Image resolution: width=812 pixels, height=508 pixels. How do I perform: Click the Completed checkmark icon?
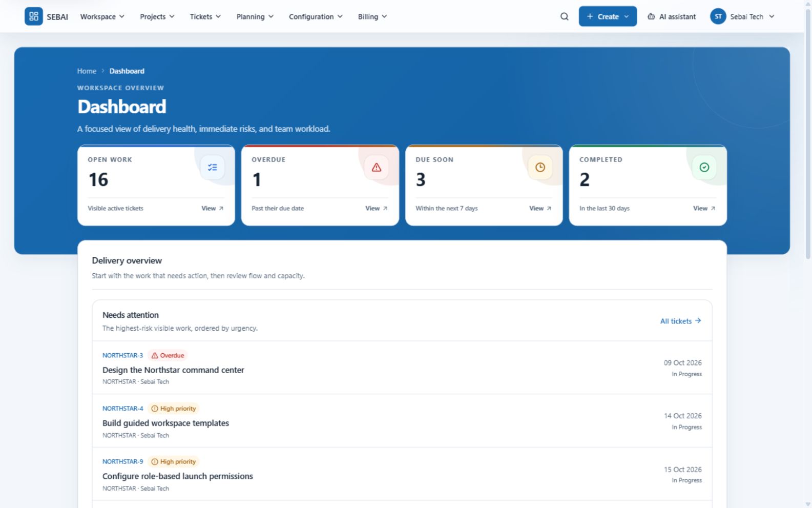(704, 168)
